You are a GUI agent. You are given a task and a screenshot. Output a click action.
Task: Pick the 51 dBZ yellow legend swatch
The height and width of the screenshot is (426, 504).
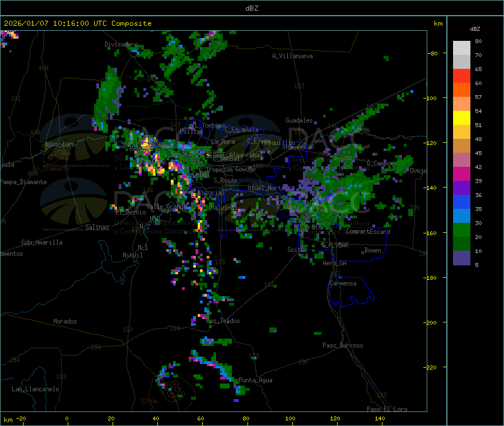pos(461,118)
